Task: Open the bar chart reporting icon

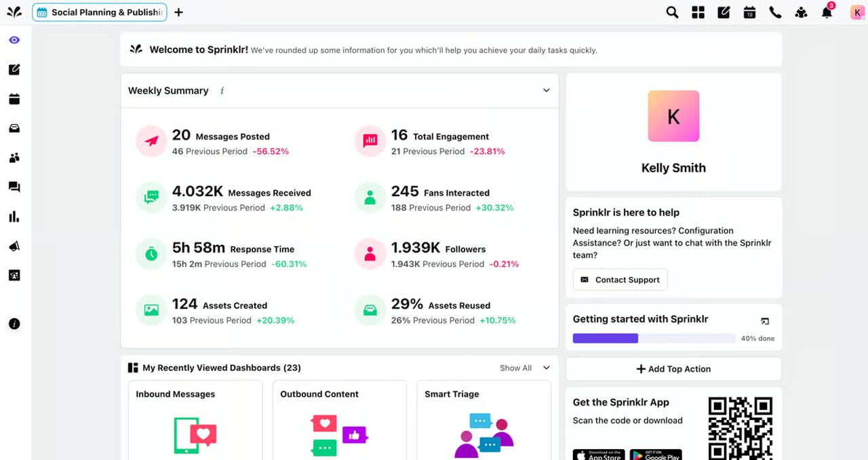Action: pos(14,217)
